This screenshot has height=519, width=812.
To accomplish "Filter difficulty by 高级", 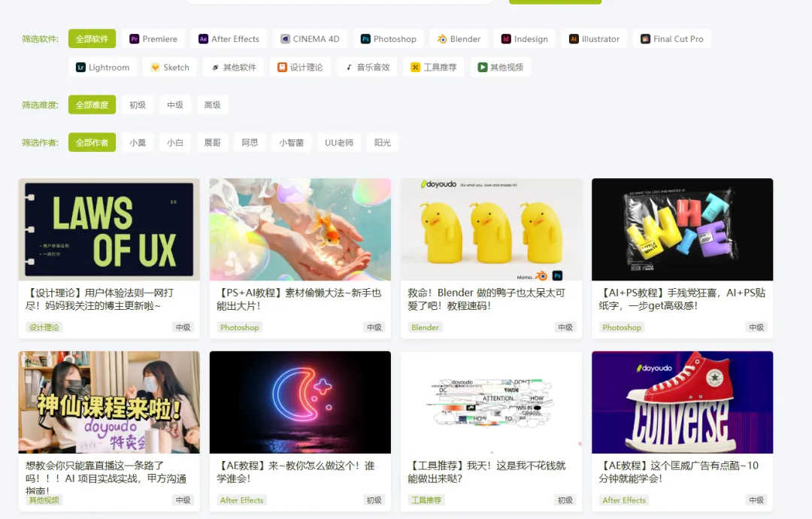I will 212,105.
